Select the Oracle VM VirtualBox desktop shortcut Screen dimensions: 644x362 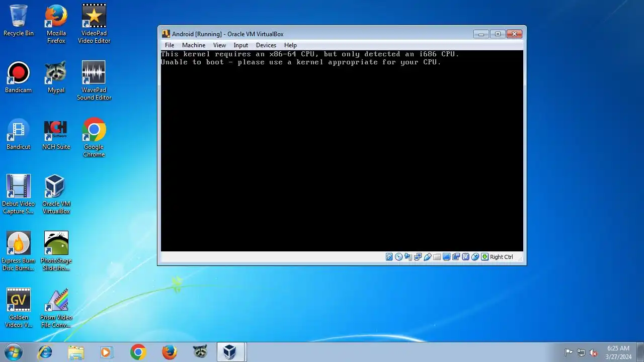56,195
